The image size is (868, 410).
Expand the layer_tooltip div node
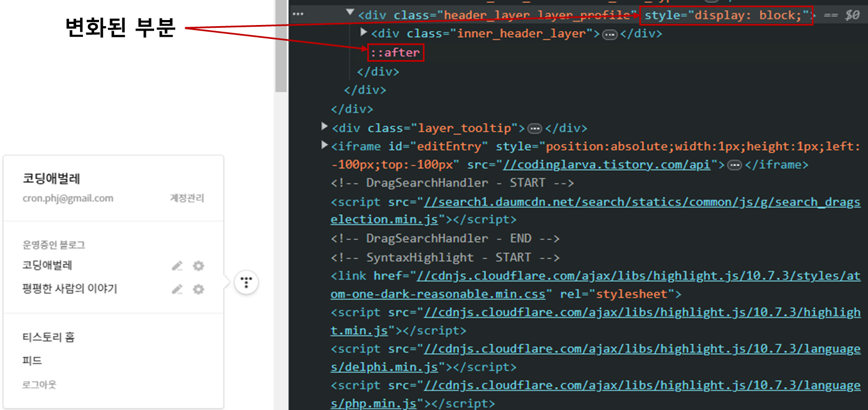(325, 126)
